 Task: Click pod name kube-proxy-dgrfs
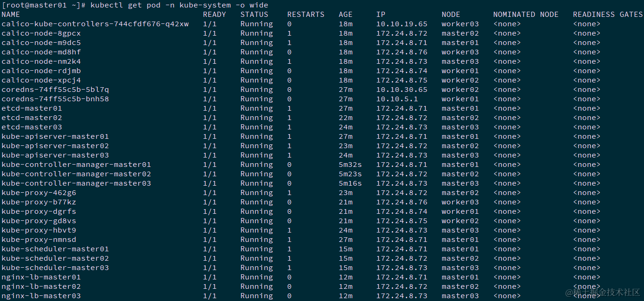click(39, 211)
